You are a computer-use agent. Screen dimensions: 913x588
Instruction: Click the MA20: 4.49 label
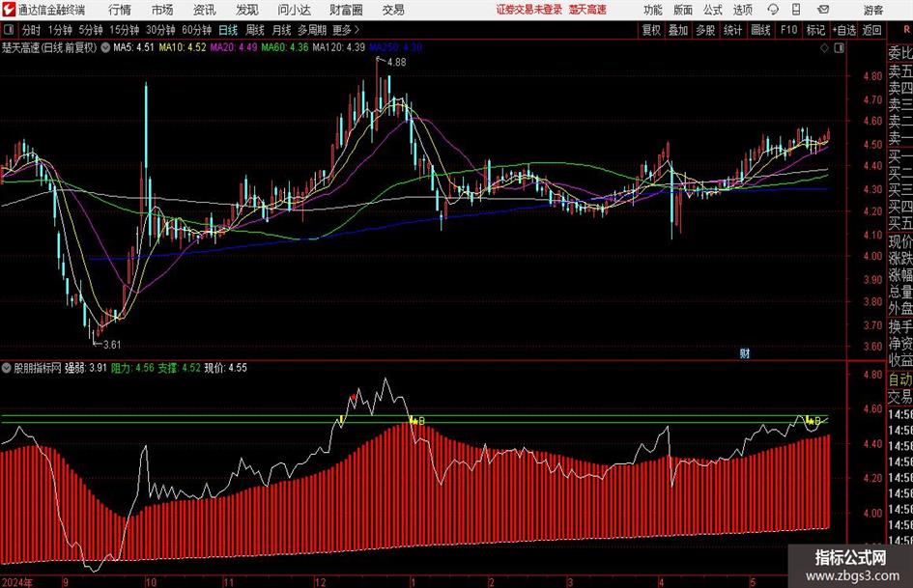tap(234, 47)
